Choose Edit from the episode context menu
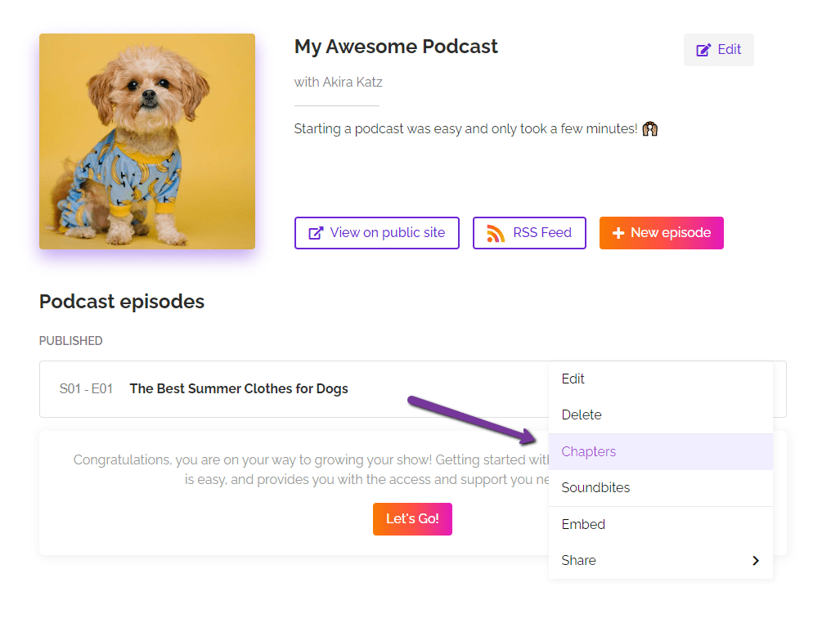The height and width of the screenshot is (623, 840). (x=573, y=379)
